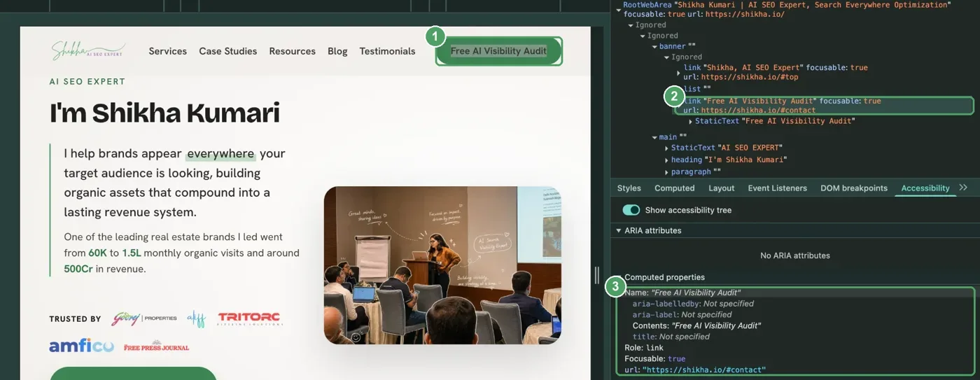Click the amfico brand logo
Viewport: 980px width, 380px height.
(x=82, y=345)
